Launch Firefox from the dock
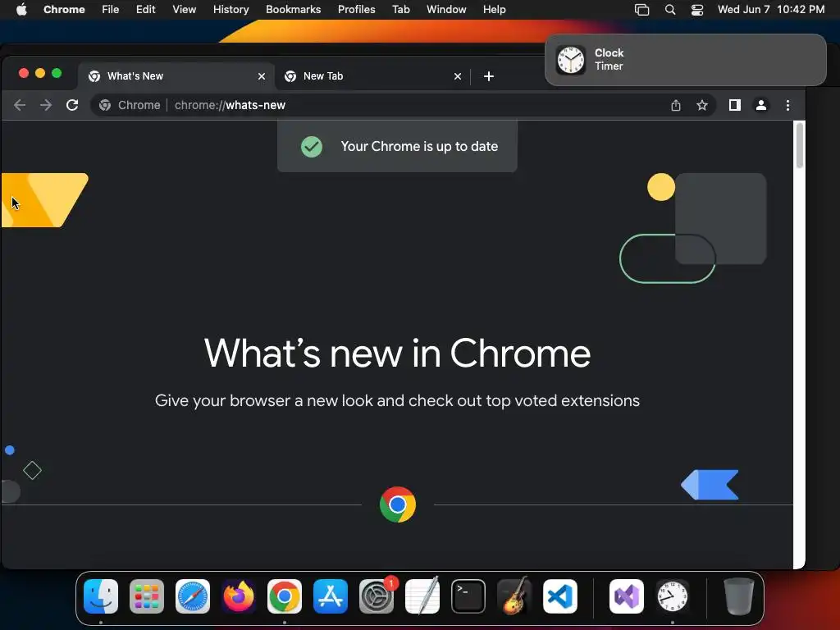 [239, 596]
